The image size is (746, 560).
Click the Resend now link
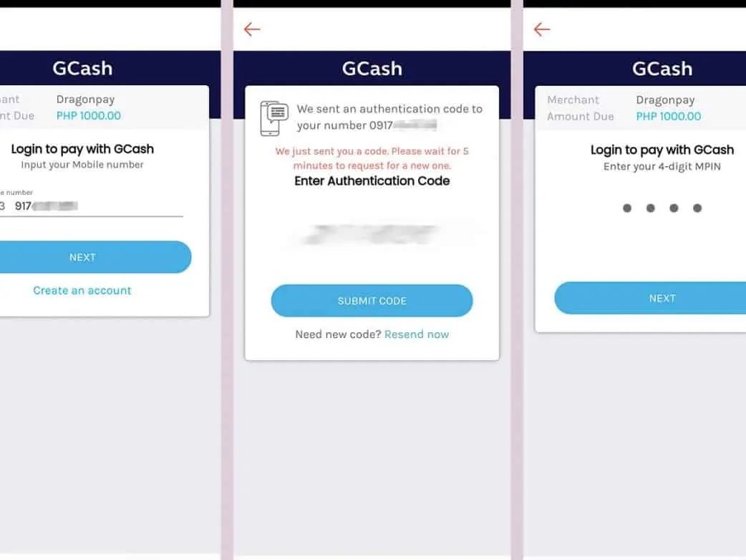(x=417, y=334)
